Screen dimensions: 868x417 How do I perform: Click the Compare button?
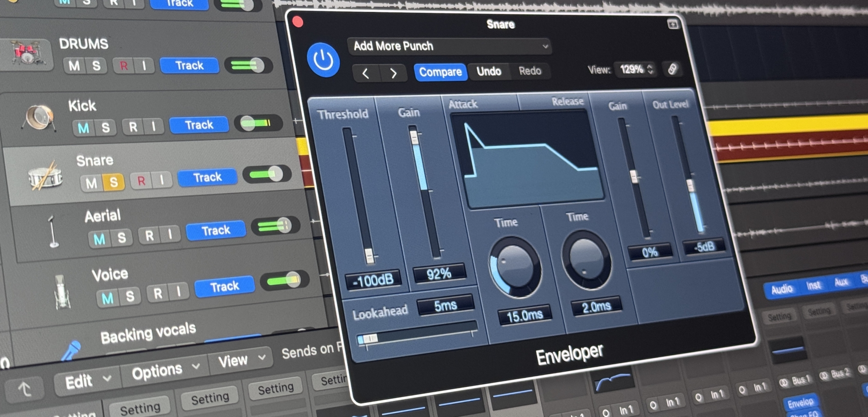coord(440,72)
